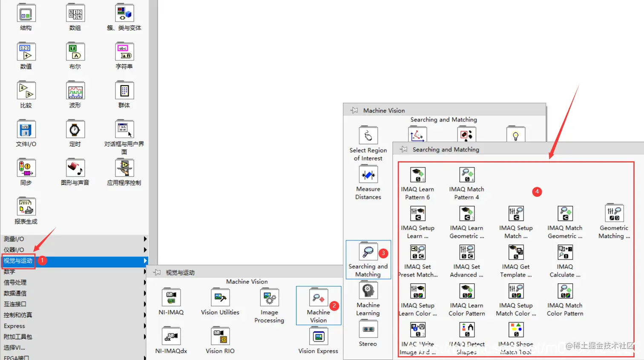This screenshot has height=360, width=644.
Task: Open the 图形与声音 palette icon
Action: coord(75,168)
